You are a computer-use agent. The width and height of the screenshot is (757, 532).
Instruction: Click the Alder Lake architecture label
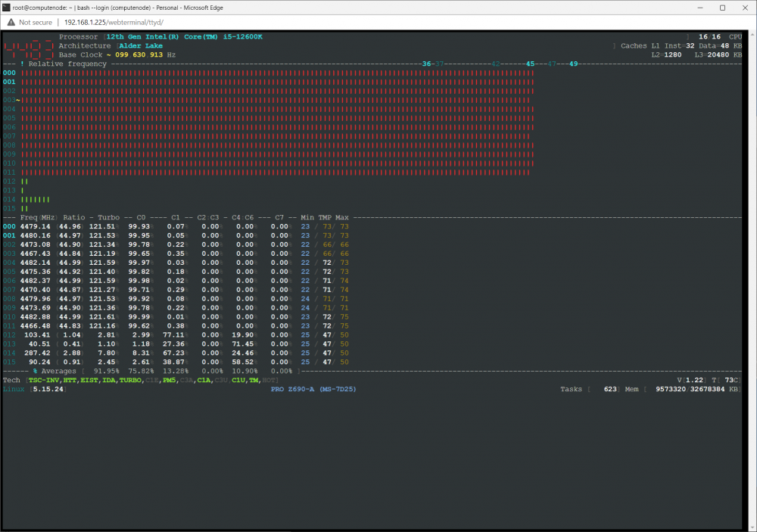pyautogui.click(x=141, y=46)
